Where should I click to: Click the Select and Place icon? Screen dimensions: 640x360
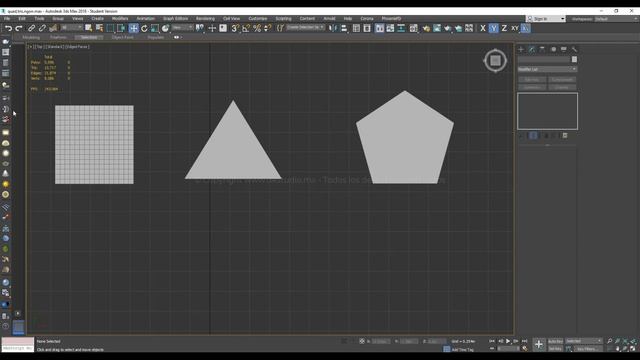click(165, 28)
